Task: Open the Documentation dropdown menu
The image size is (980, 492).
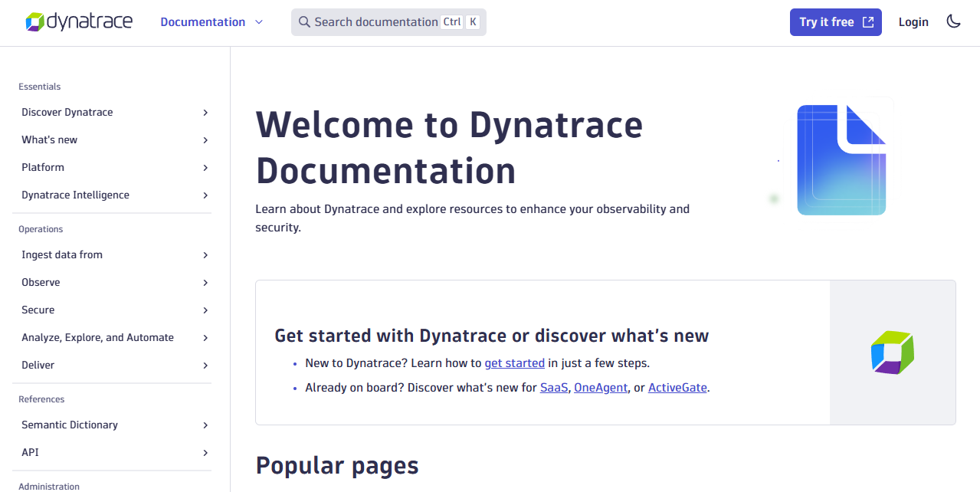Action: pyautogui.click(x=211, y=22)
